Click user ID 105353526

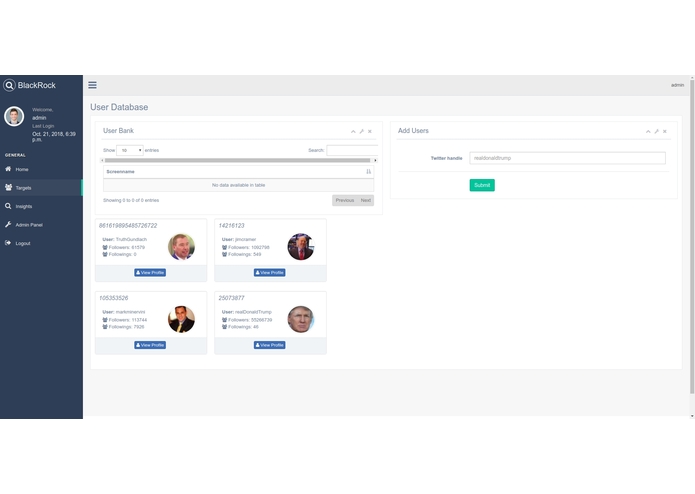[x=114, y=298]
